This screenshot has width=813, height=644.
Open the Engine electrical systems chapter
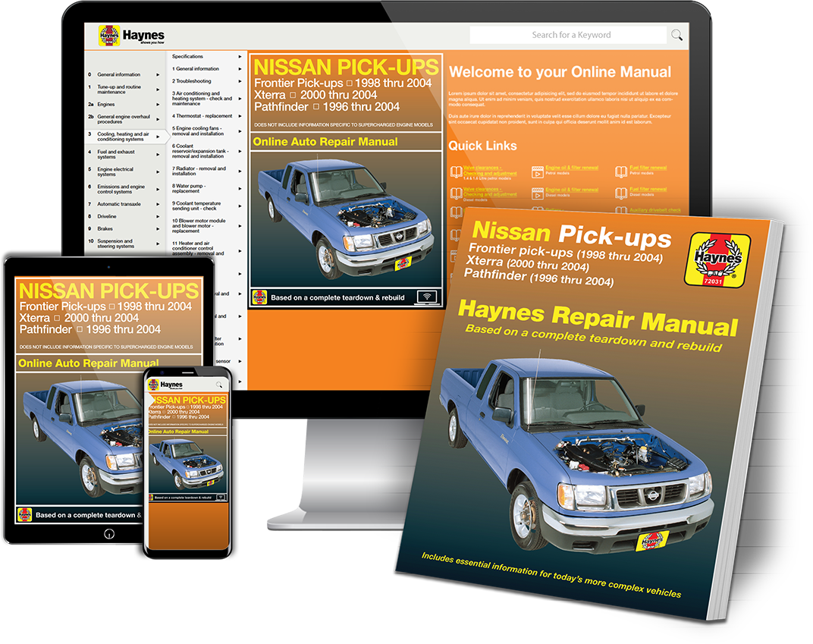124,171
